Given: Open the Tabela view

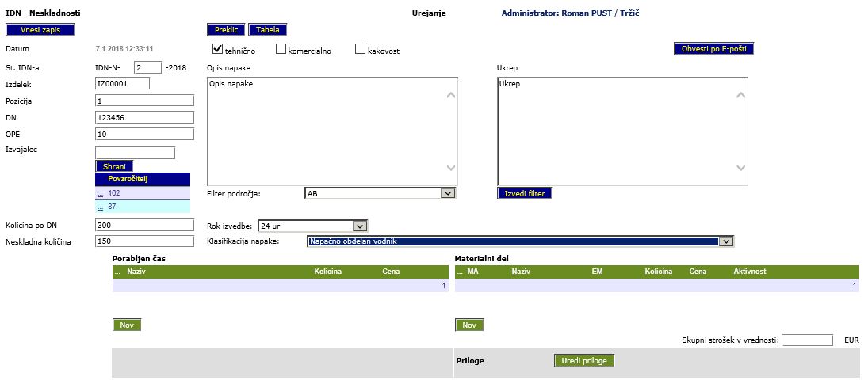Looking at the screenshot, I should [267, 30].
